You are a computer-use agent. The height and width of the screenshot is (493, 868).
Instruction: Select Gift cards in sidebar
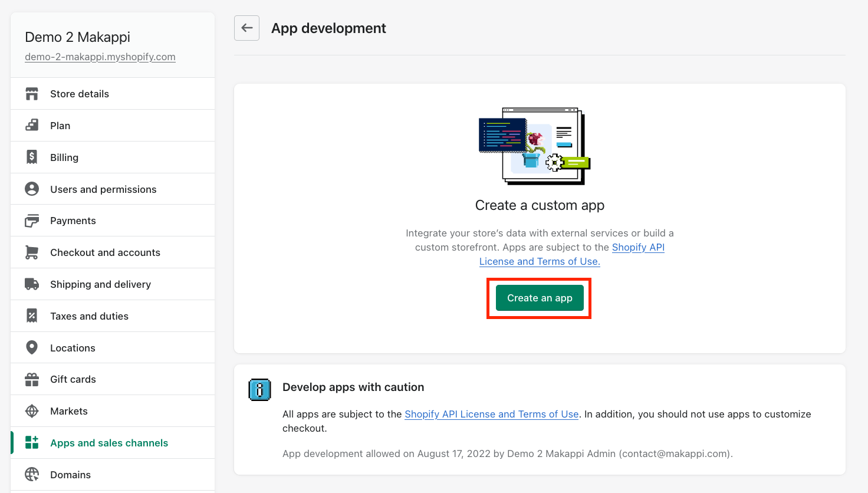[x=113, y=379]
